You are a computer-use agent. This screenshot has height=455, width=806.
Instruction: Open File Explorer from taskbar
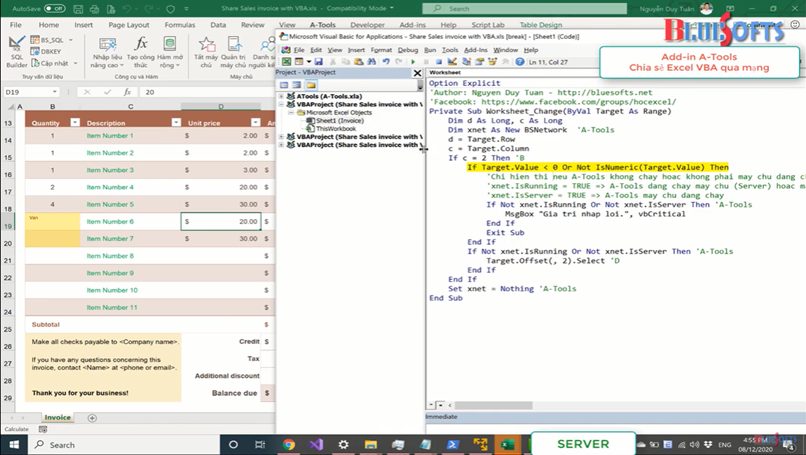tap(371, 444)
